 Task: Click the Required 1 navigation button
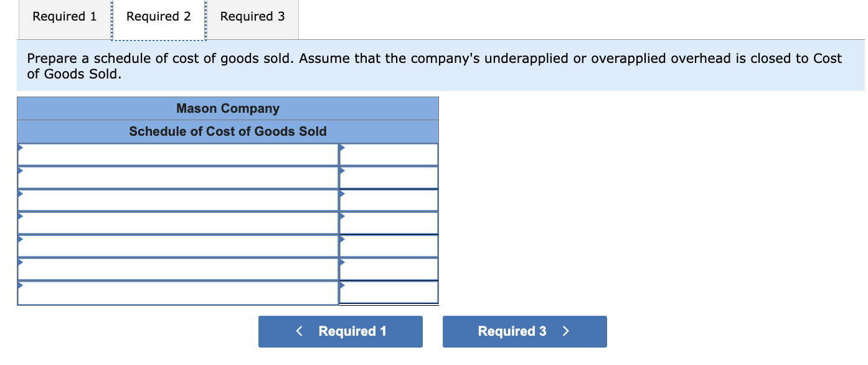click(340, 331)
